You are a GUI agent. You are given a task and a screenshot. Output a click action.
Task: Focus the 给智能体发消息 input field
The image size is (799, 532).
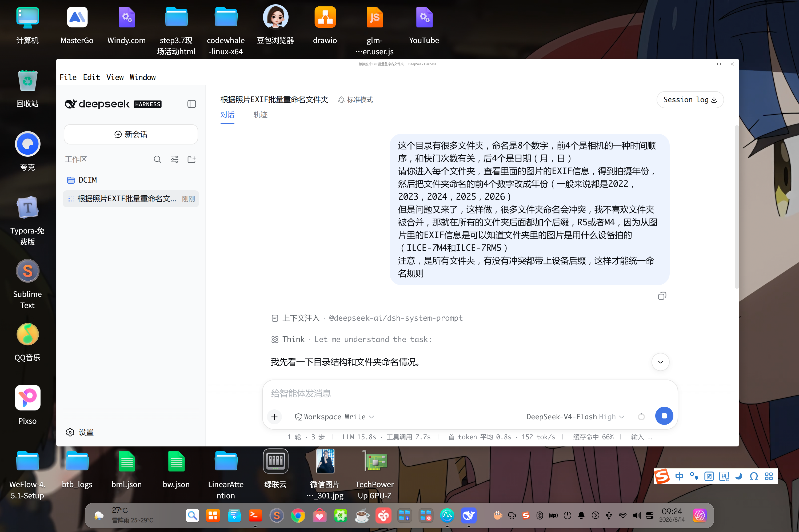(x=470, y=393)
